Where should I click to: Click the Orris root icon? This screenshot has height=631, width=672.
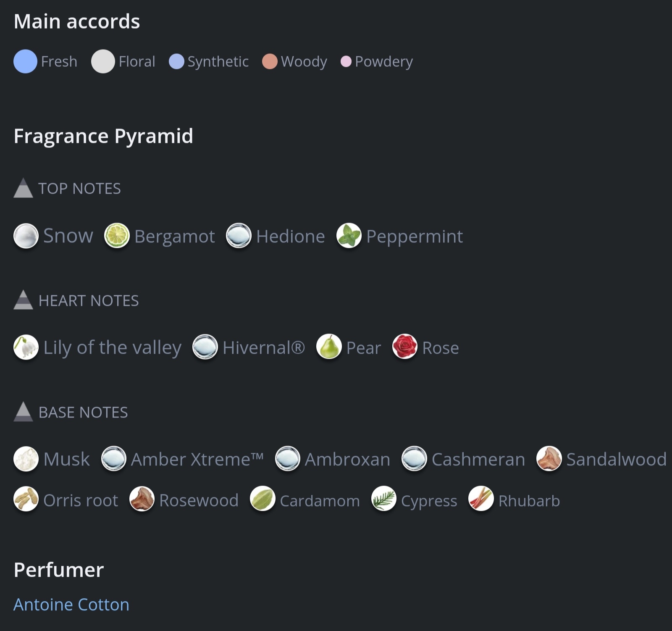[x=26, y=499]
